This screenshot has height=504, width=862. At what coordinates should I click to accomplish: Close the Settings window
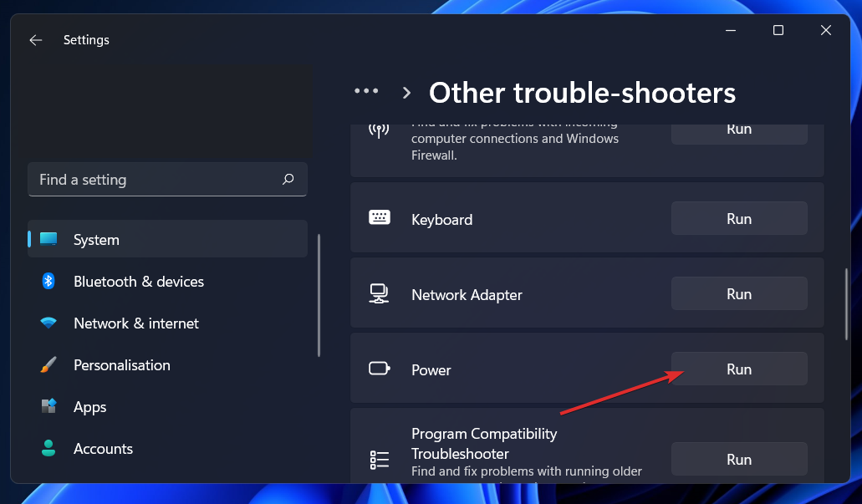(x=826, y=30)
